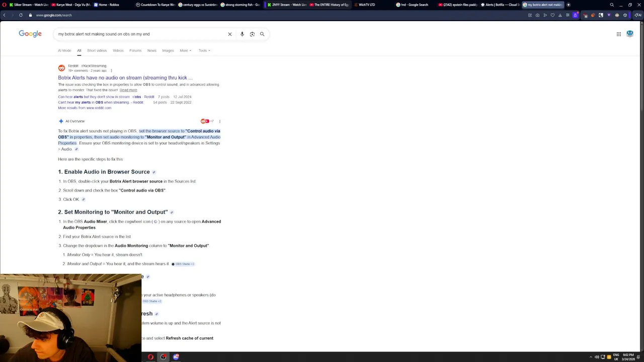The width and height of the screenshot is (644, 362).
Task: Submit the search with the magnifier icon
Action: click(262, 34)
